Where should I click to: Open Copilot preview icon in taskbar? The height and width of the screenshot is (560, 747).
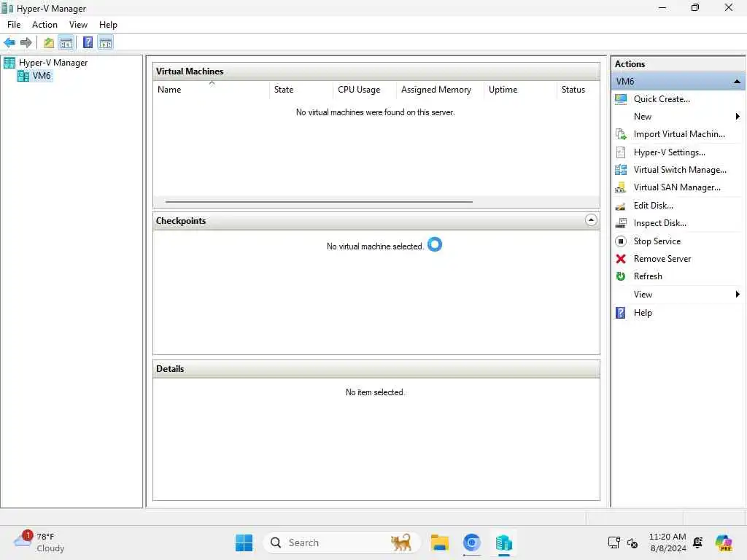[x=724, y=542]
